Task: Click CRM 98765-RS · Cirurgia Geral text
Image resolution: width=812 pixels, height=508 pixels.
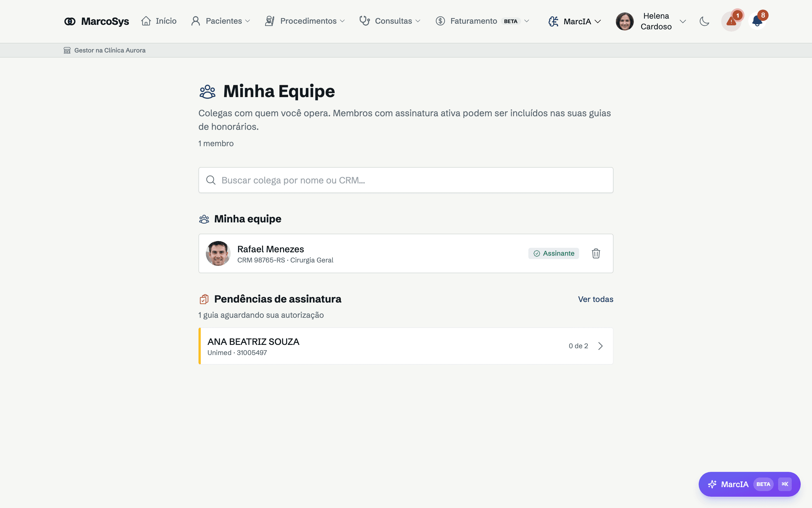Action: coord(285,260)
